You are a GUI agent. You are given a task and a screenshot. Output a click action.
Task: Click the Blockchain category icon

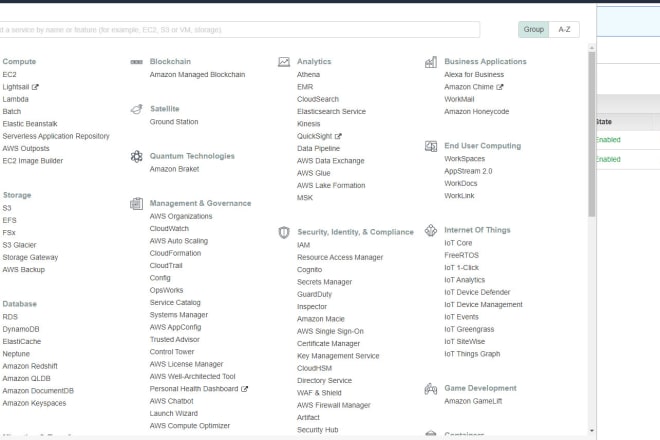pos(136,62)
